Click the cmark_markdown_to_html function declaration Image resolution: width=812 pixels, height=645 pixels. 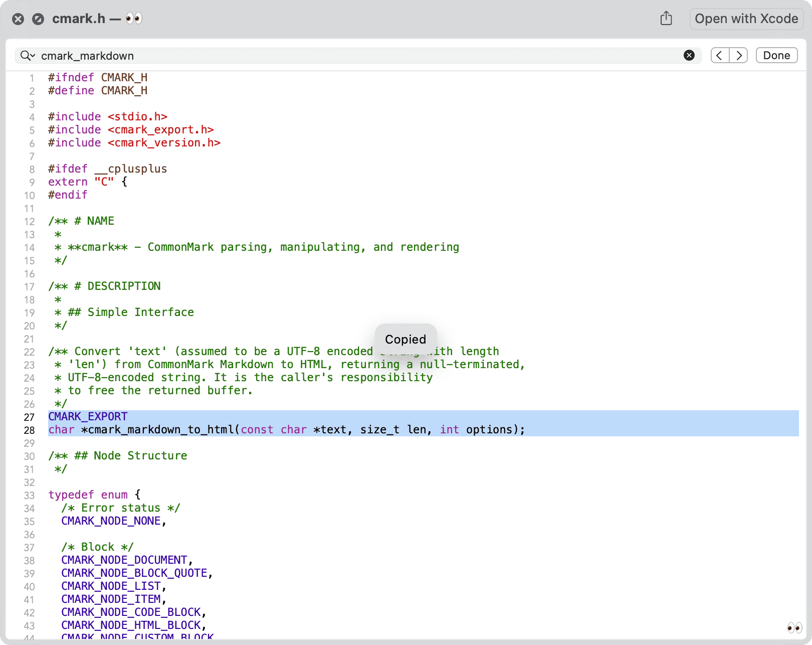(287, 430)
